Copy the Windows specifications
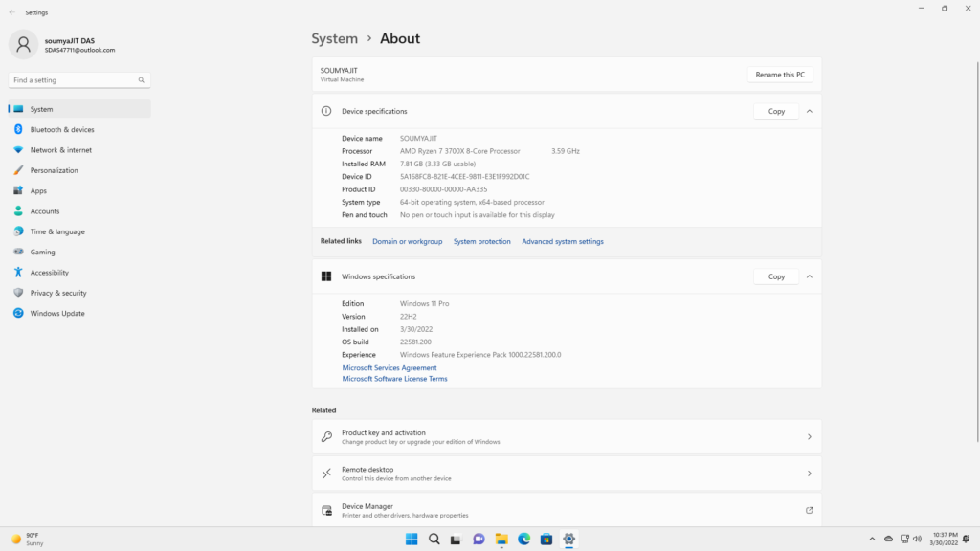The width and height of the screenshot is (980, 551). [776, 276]
